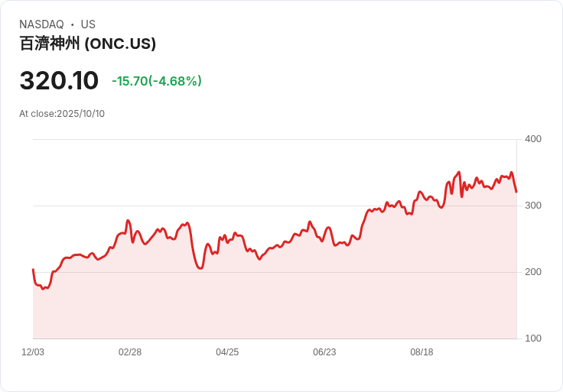
Task: Click the 400 y-axis price label
Action: 532,139
